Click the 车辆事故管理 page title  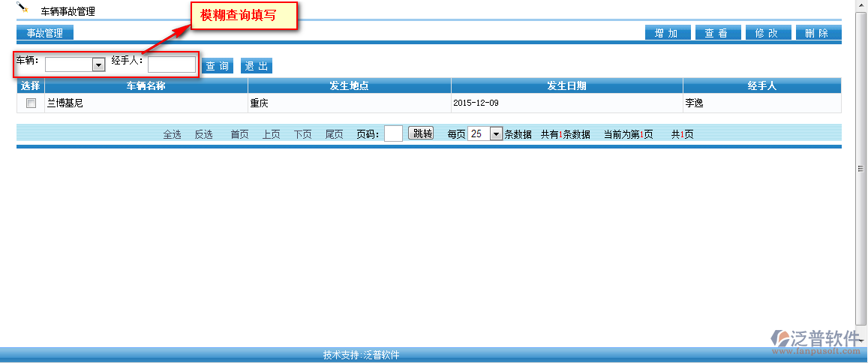point(68,11)
